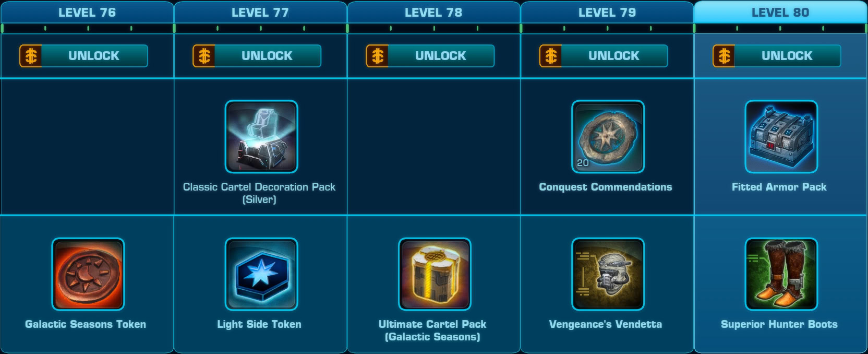Click the Vengeance's Vendetta helmet icon
868x354 pixels.
pos(608,274)
